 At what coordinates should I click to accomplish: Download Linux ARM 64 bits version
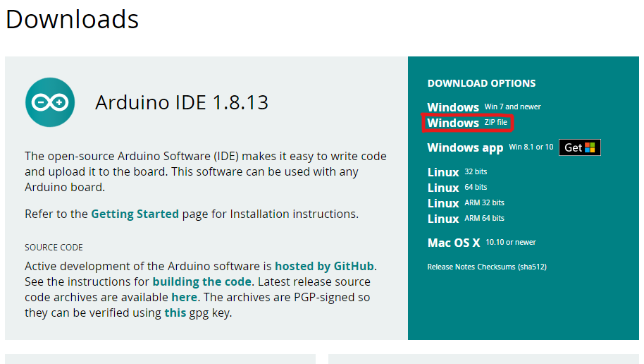pyautogui.click(x=466, y=219)
